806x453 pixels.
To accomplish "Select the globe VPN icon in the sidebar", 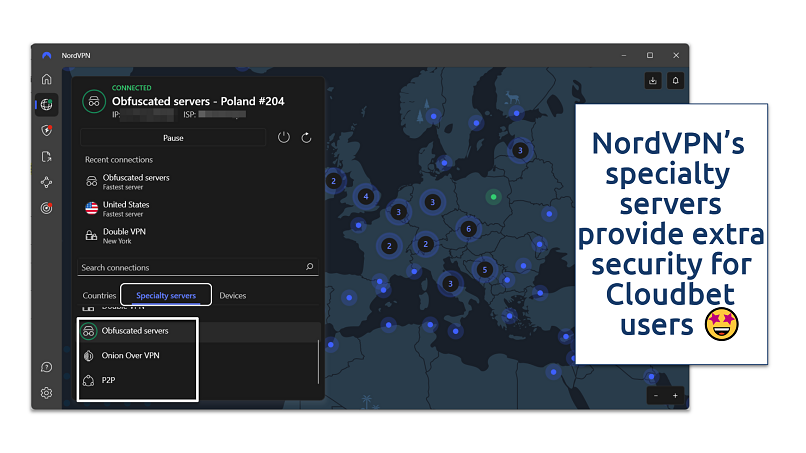I will 46,104.
